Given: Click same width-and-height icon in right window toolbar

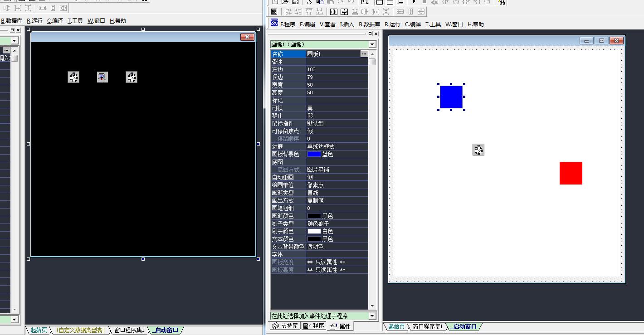Looking at the screenshot, I should pos(421,12).
